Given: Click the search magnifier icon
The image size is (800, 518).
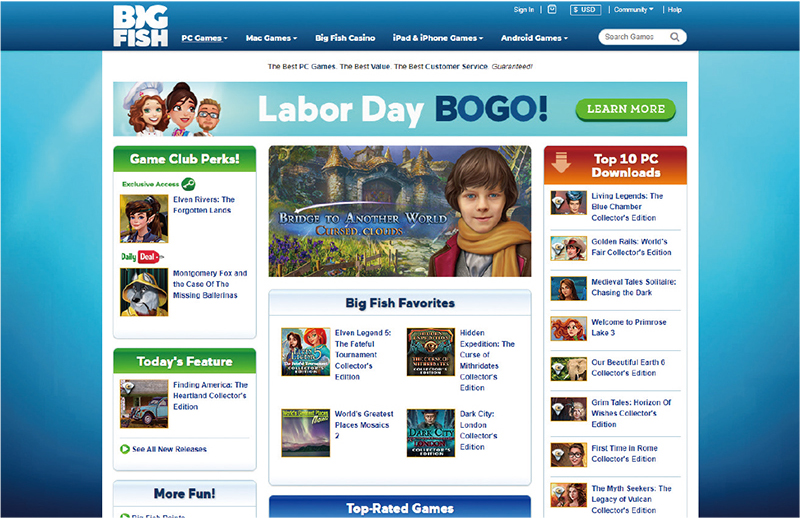Looking at the screenshot, I should pos(674,37).
